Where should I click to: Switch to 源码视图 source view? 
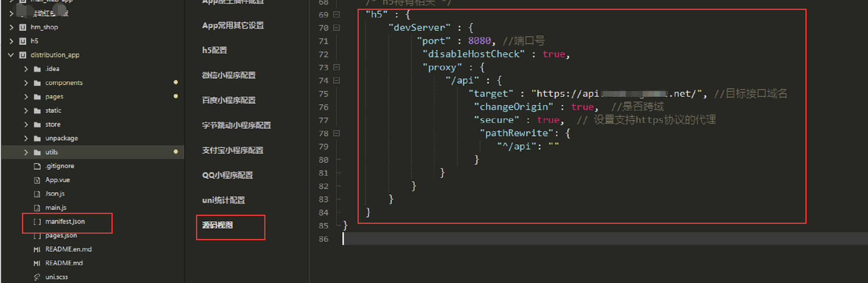217,225
